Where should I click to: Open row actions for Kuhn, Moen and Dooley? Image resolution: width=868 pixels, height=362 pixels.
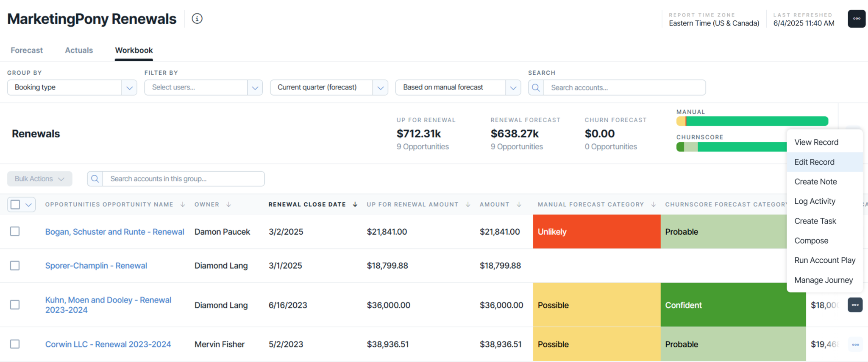855,305
